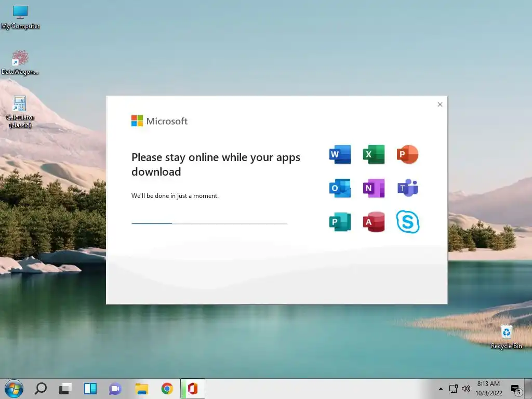
Task: Click the Teams app icon
Action: 407,188
